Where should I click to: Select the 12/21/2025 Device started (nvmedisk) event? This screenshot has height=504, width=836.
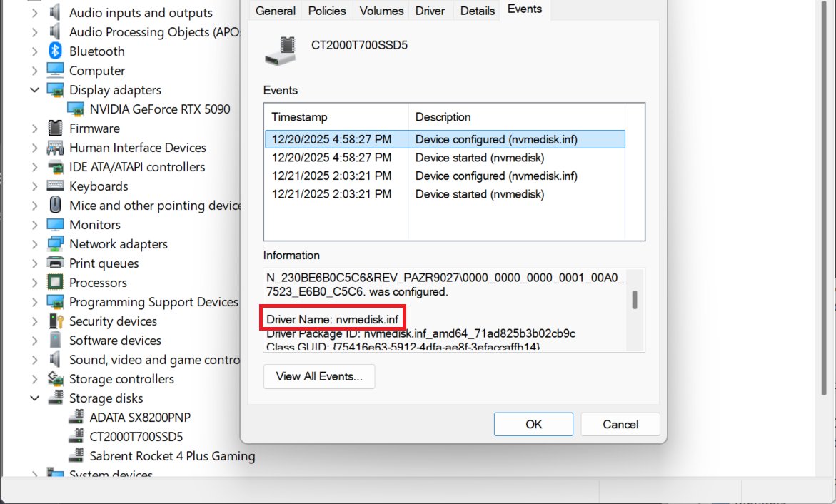coord(445,194)
